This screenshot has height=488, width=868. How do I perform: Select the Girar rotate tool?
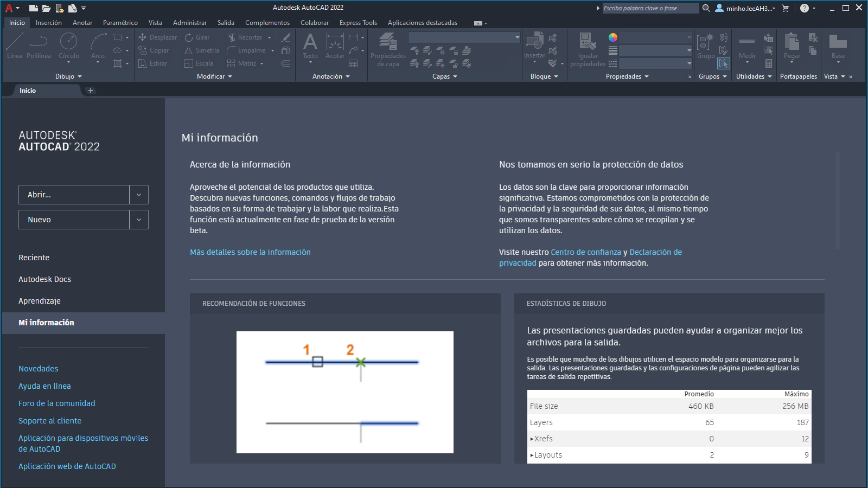click(x=197, y=37)
